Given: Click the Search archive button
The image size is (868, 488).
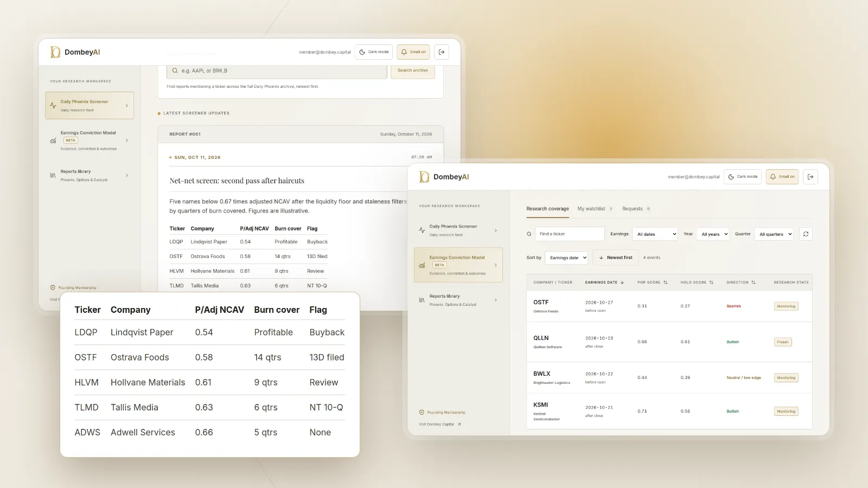Looking at the screenshot, I should point(413,70).
